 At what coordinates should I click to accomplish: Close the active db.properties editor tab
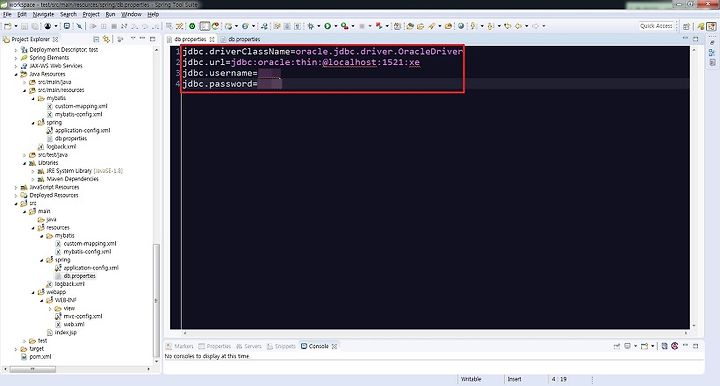[x=212, y=39]
